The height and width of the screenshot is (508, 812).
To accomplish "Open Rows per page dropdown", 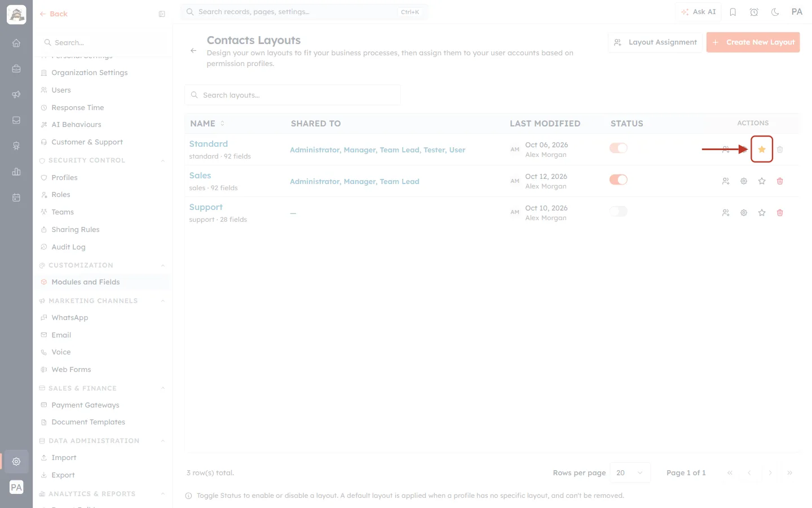I will coord(630,473).
